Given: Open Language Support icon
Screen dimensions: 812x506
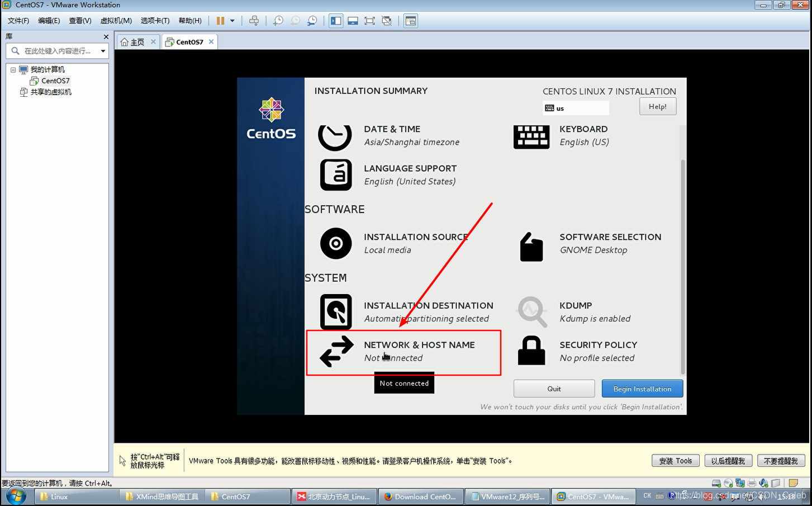Looking at the screenshot, I should click(336, 175).
